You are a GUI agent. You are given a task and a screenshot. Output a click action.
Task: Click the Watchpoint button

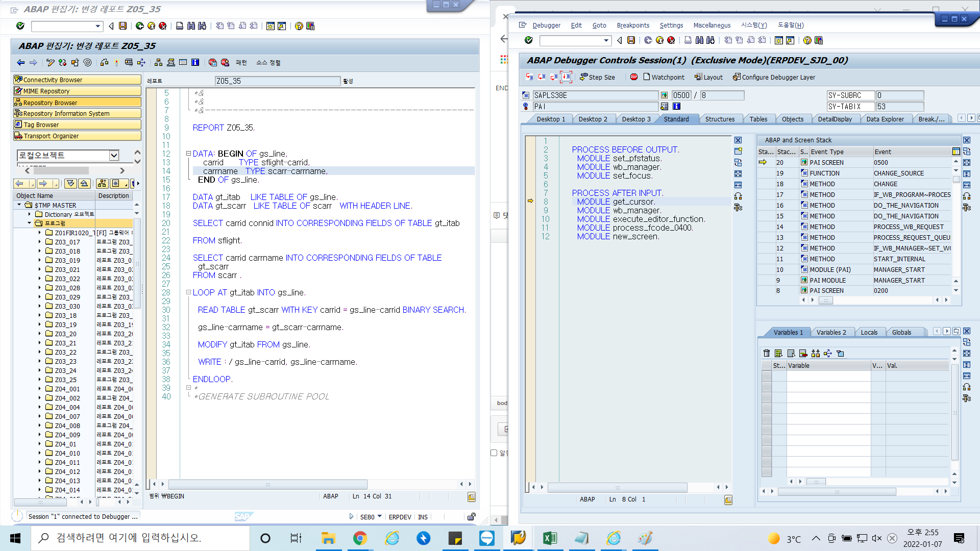pos(664,77)
